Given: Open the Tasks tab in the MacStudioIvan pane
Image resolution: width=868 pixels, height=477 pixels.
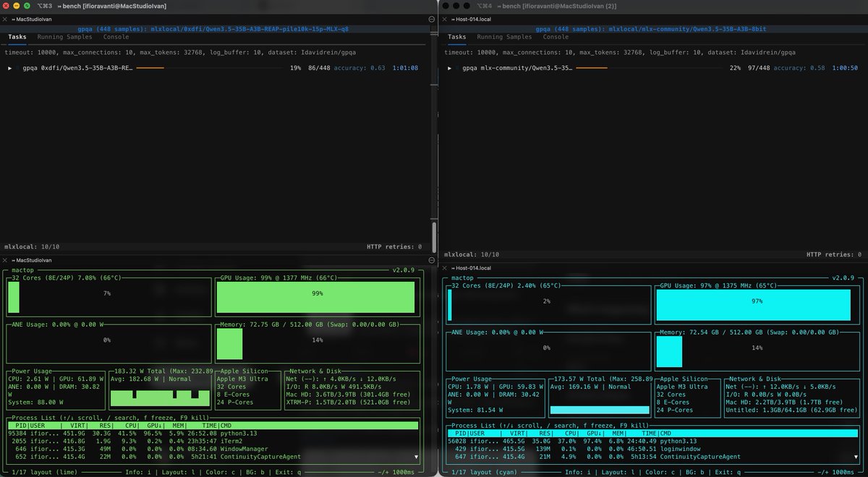Looking at the screenshot, I should (x=17, y=36).
